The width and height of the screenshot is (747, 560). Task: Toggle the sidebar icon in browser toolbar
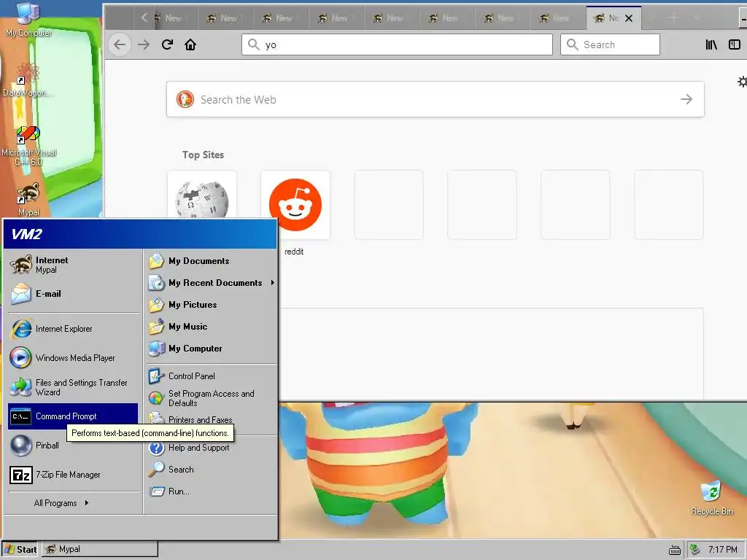point(734,44)
